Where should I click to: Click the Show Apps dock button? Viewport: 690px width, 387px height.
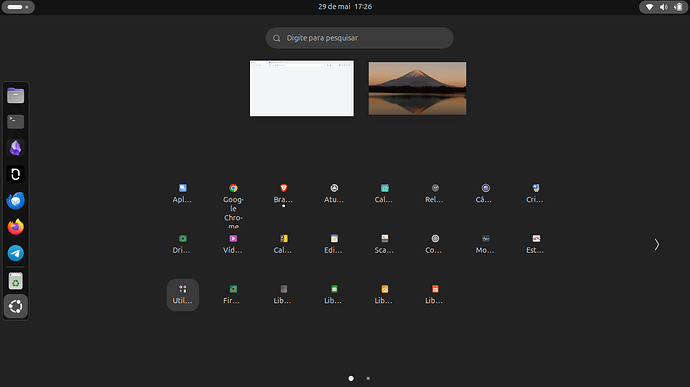[15, 306]
